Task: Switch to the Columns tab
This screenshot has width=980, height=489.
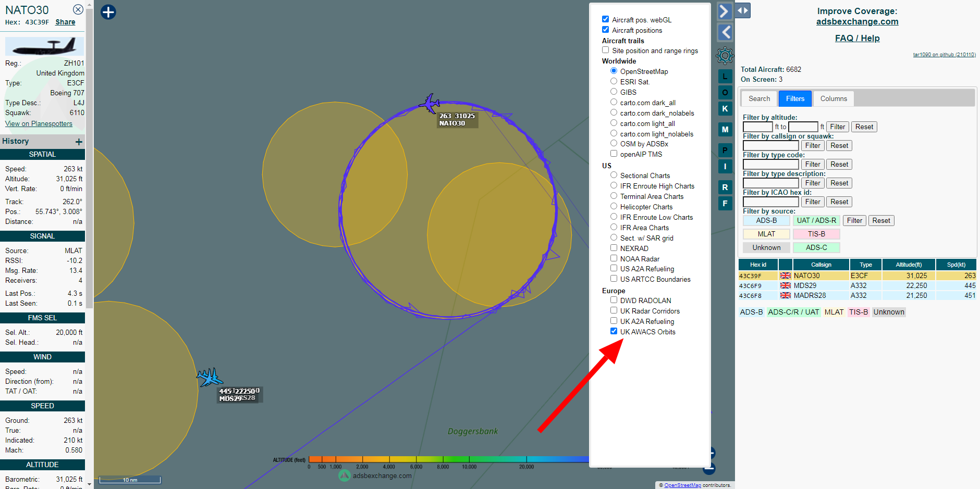Action: point(834,98)
